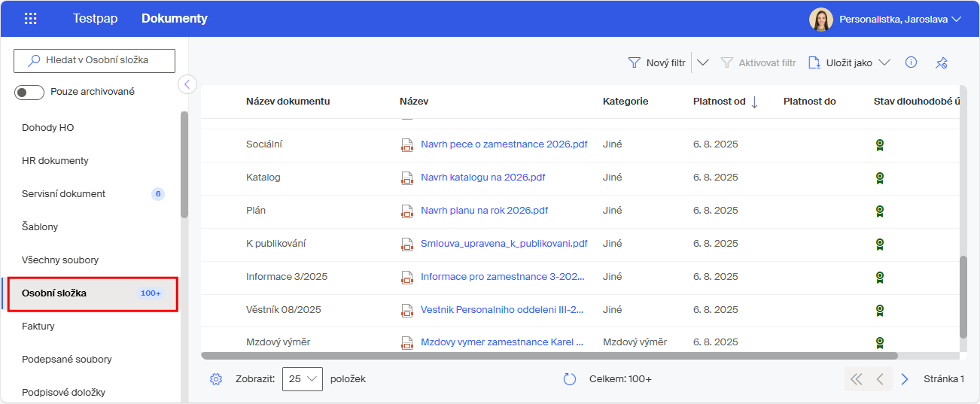
Task: Click the Kategorie column header
Action: point(625,102)
